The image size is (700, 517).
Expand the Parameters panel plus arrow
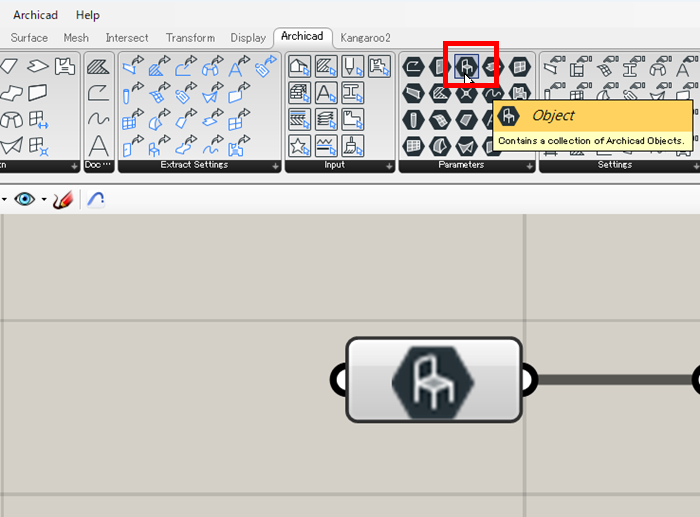pos(529,166)
